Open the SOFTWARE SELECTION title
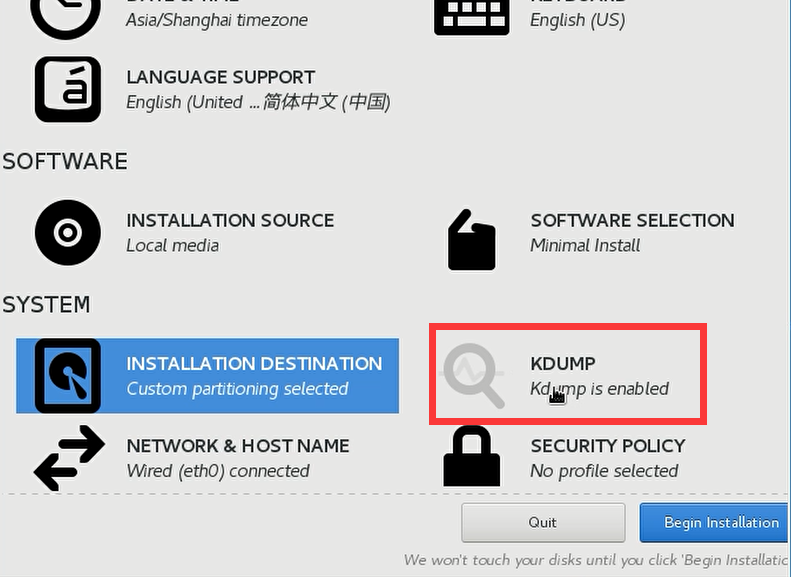Screen dimensions: 791x577 [x=632, y=220]
